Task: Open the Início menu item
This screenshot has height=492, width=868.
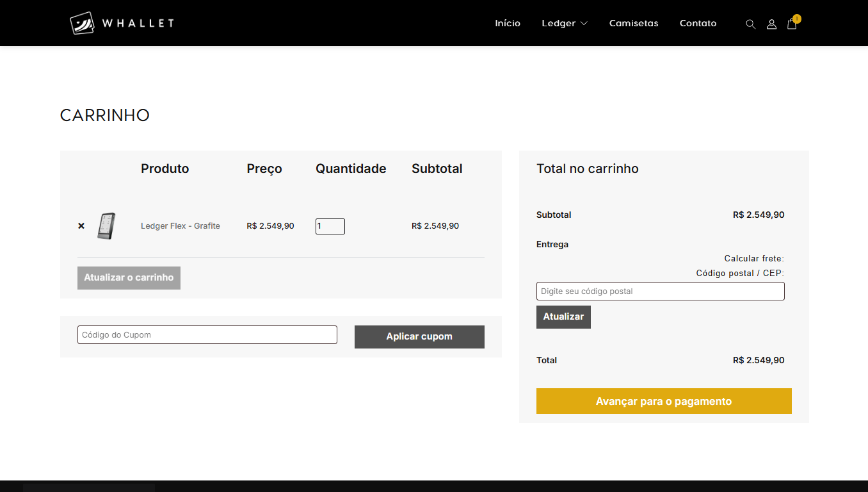Action: click(508, 23)
